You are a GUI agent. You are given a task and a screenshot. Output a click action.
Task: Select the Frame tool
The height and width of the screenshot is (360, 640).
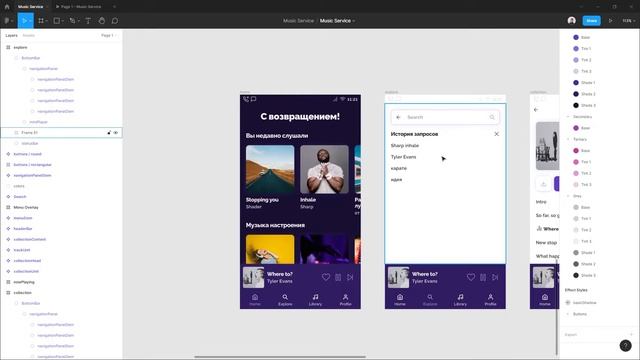(41, 20)
